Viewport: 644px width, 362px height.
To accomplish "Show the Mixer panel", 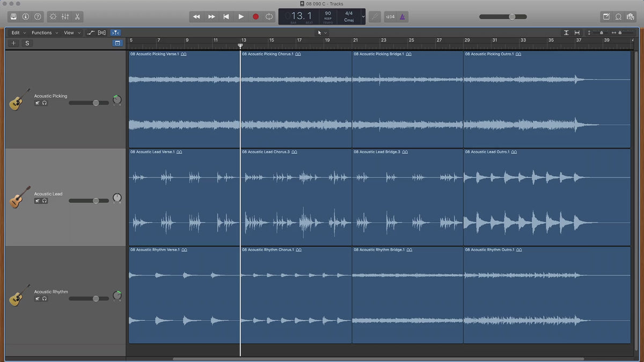I will pyautogui.click(x=65, y=17).
